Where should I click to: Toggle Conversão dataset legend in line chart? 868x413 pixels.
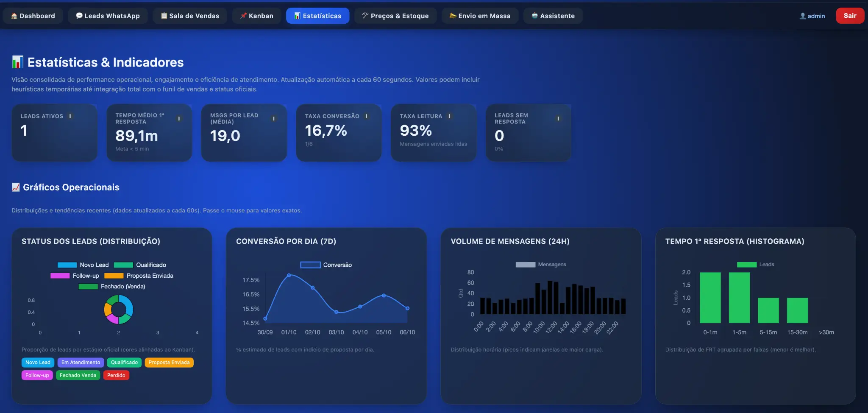pyautogui.click(x=326, y=265)
